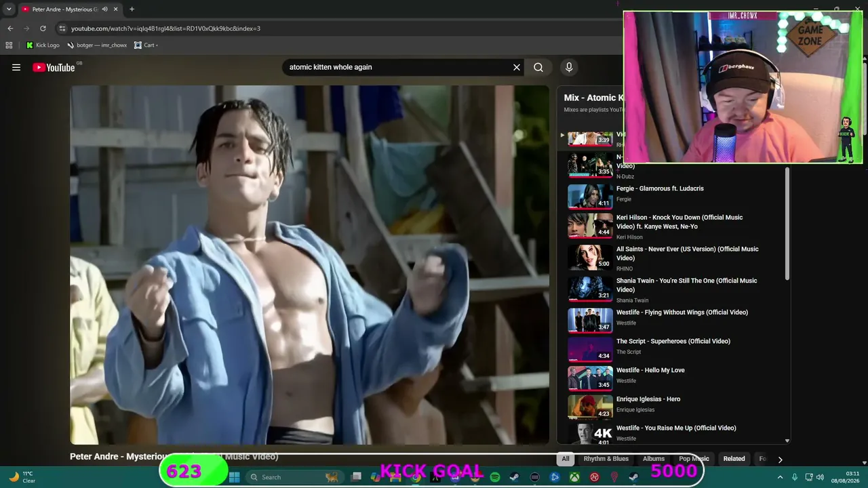Viewport: 868px width, 488px height.
Task: Play The Script Superheroes video
Action: [673, 342]
